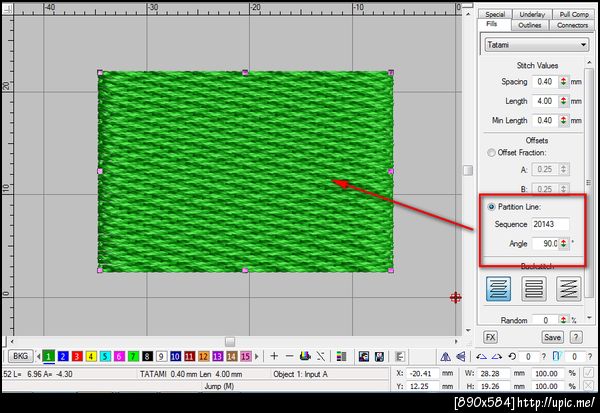Add a thread color with plus icon
The image size is (600, 413).
pyautogui.click(x=274, y=356)
